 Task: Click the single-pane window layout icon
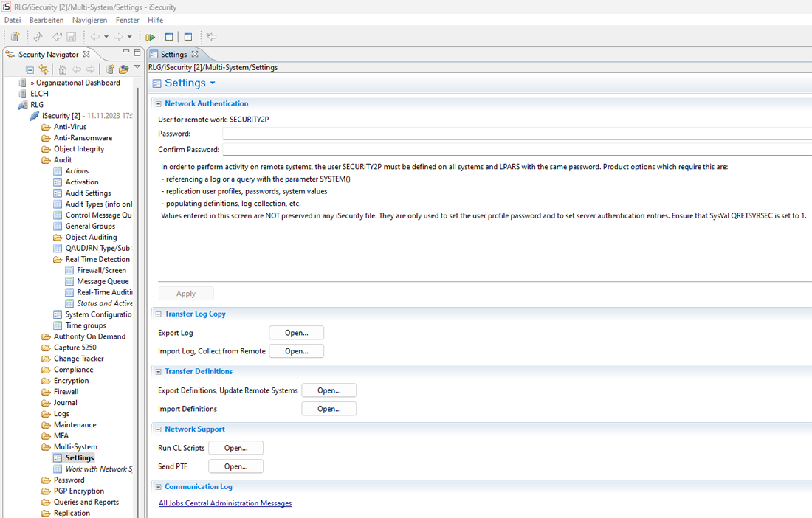pyautogui.click(x=169, y=37)
